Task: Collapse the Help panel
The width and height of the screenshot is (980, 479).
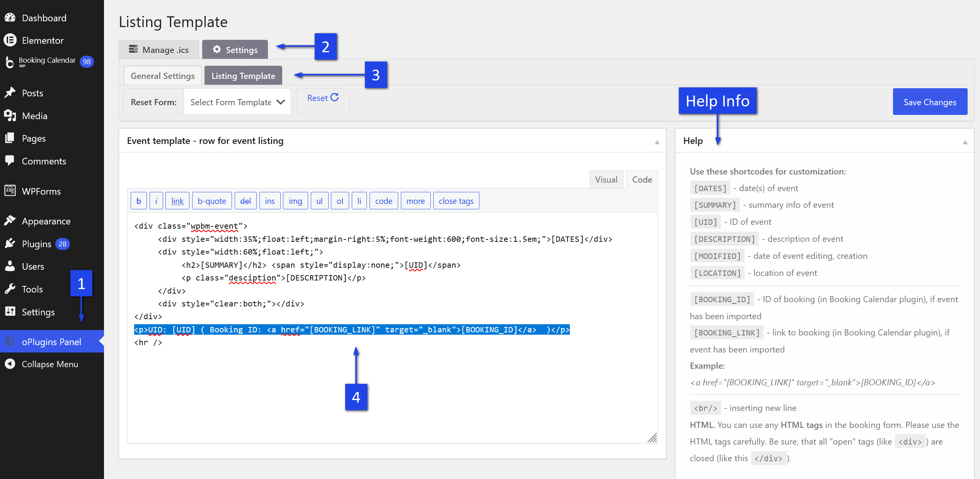Action: tap(965, 142)
